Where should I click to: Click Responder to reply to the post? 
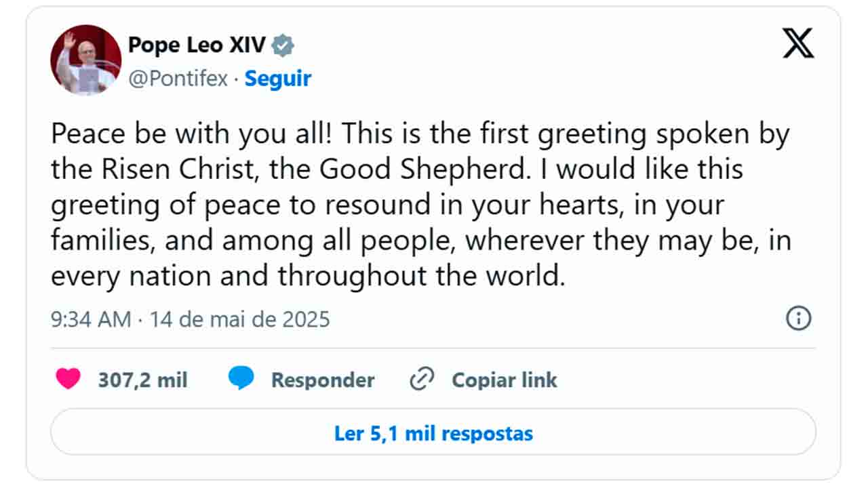322,380
